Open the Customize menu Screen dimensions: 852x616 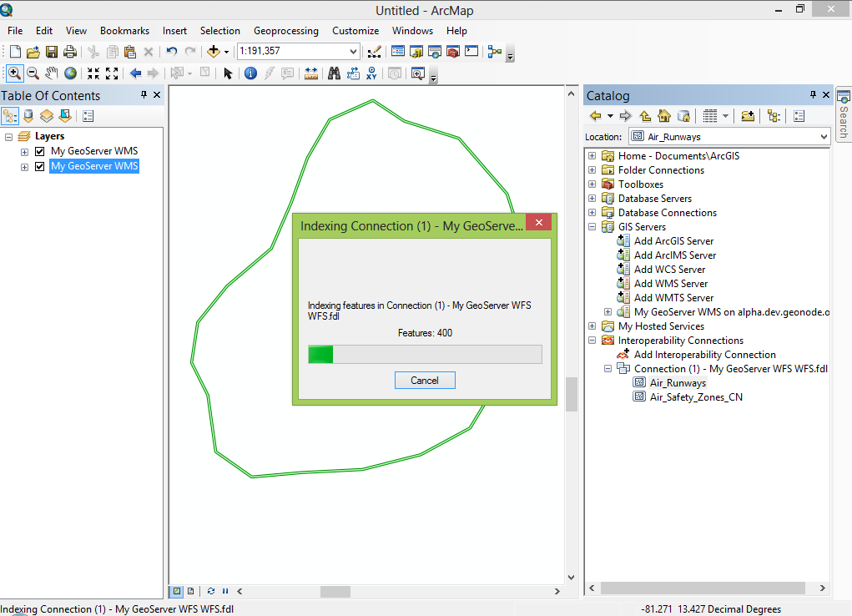coord(355,31)
